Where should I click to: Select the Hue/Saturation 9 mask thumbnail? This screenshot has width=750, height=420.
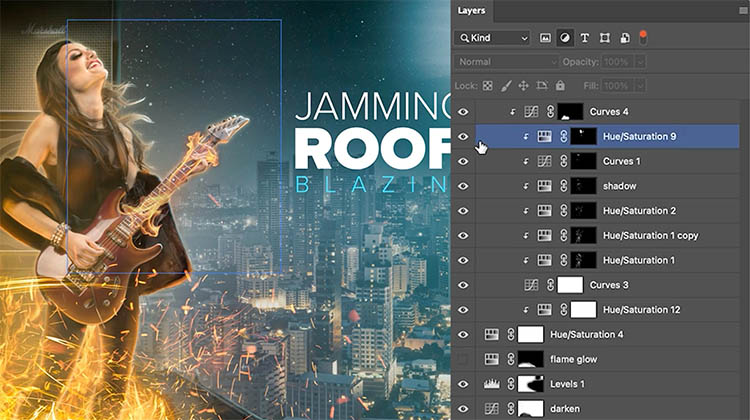[584, 137]
